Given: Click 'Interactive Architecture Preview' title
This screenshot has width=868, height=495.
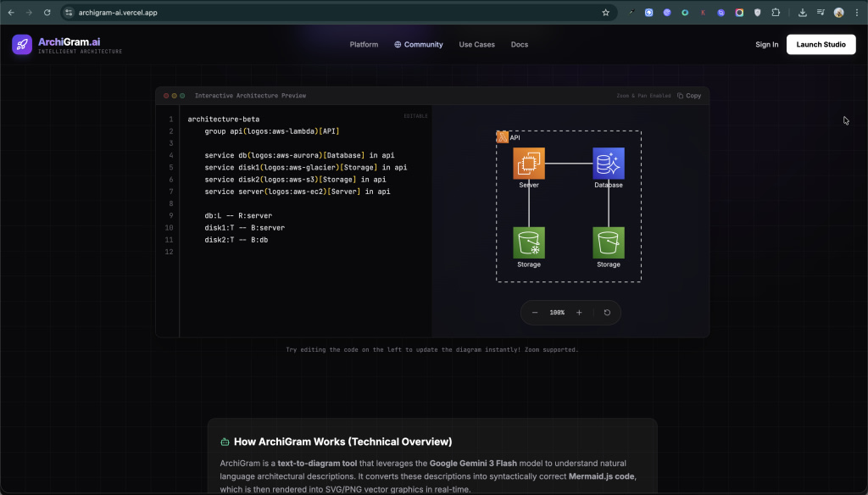Looking at the screenshot, I should coord(250,96).
